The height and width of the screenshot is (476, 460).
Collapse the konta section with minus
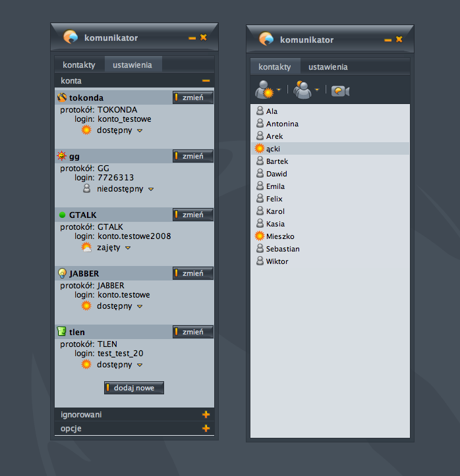coord(206,81)
